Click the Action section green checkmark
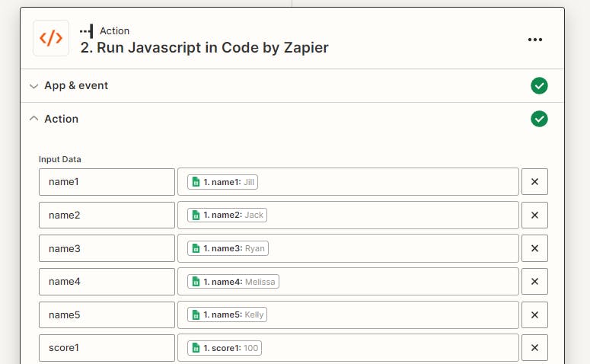 tap(539, 119)
